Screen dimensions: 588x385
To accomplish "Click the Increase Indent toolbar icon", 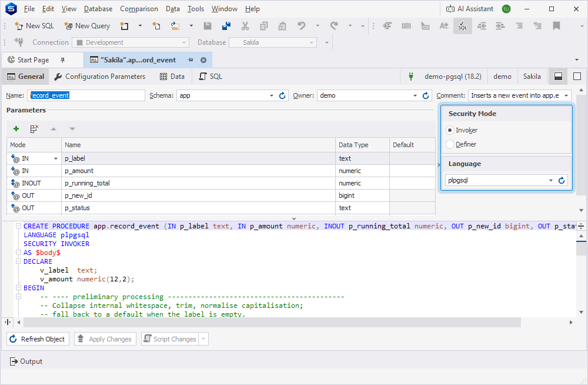I will (x=500, y=25).
